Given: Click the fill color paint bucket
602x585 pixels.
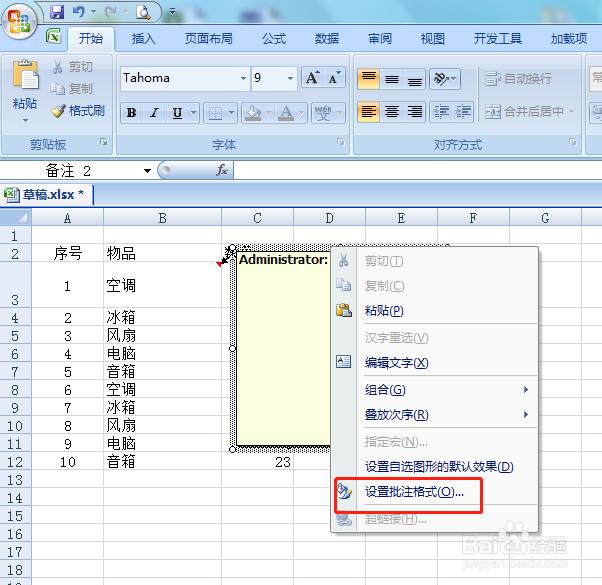Looking at the screenshot, I should tap(253, 112).
